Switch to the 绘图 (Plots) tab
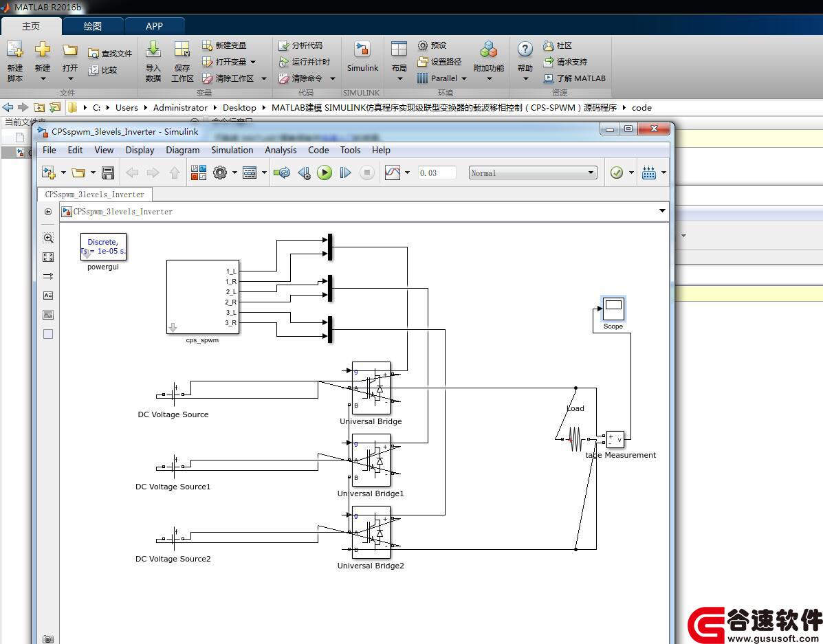Viewport: 823px width, 644px height. pyautogui.click(x=92, y=26)
